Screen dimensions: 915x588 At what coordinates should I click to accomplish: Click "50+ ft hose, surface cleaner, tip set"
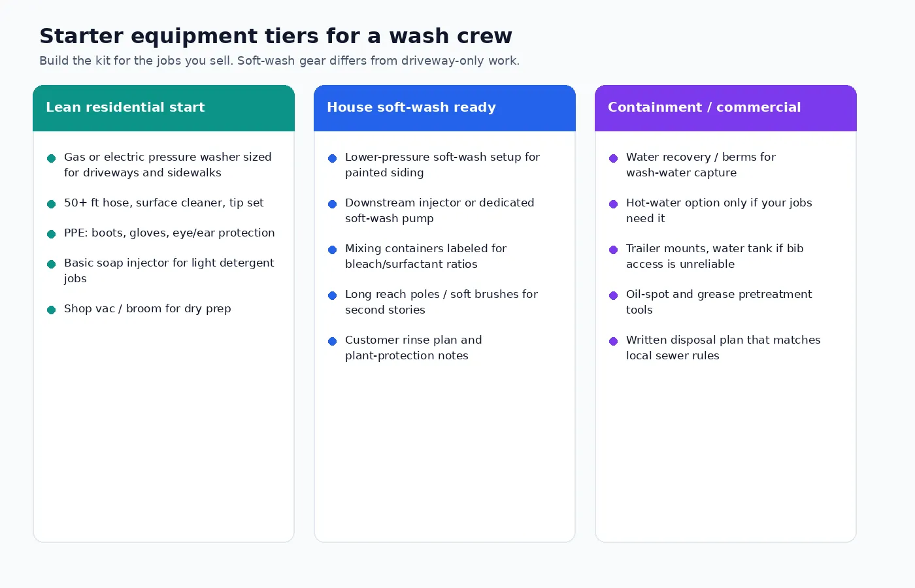pyautogui.click(x=156, y=203)
